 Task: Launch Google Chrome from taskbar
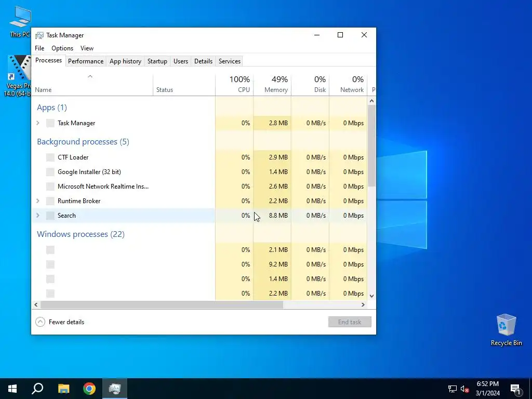(x=89, y=389)
